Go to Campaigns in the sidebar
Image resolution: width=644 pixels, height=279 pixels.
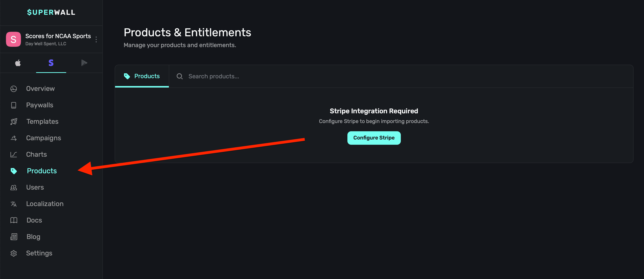(44, 138)
